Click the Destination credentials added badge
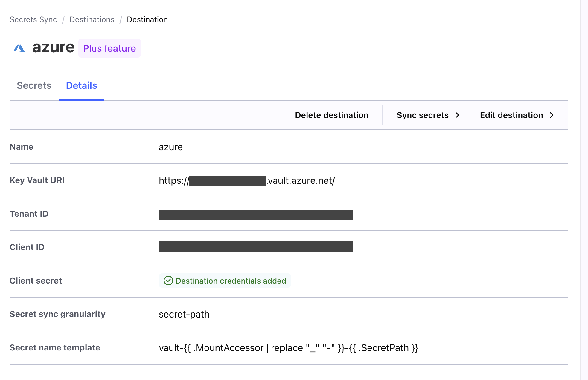Screen dimensions: 588x380 point(225,281)
